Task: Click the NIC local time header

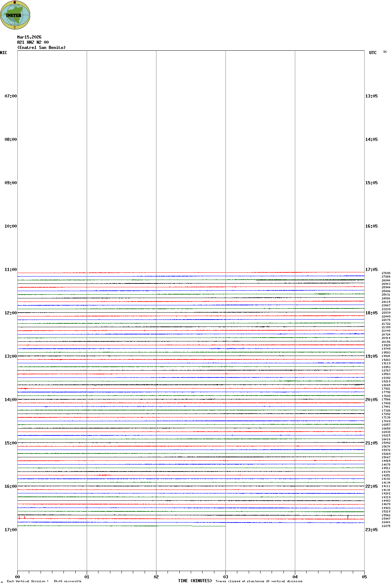Action: [x=3, y=53]
